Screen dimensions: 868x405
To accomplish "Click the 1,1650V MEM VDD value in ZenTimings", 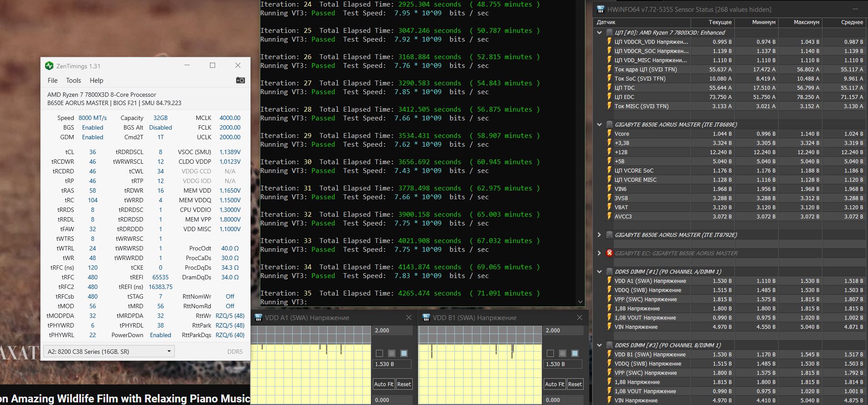I will pos(230,190).
